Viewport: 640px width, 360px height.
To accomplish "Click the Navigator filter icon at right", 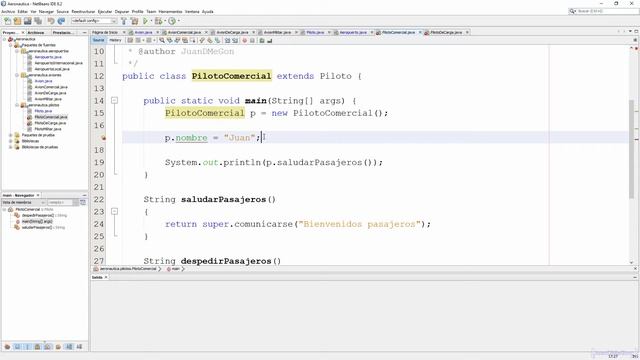I will click(83, 202).
